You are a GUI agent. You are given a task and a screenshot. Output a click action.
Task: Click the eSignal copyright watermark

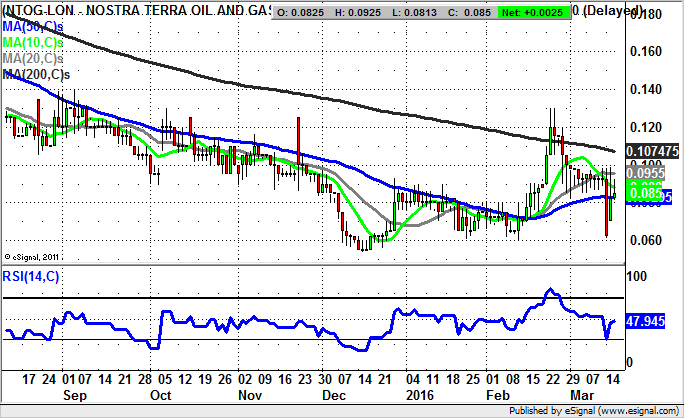(33, 256)
